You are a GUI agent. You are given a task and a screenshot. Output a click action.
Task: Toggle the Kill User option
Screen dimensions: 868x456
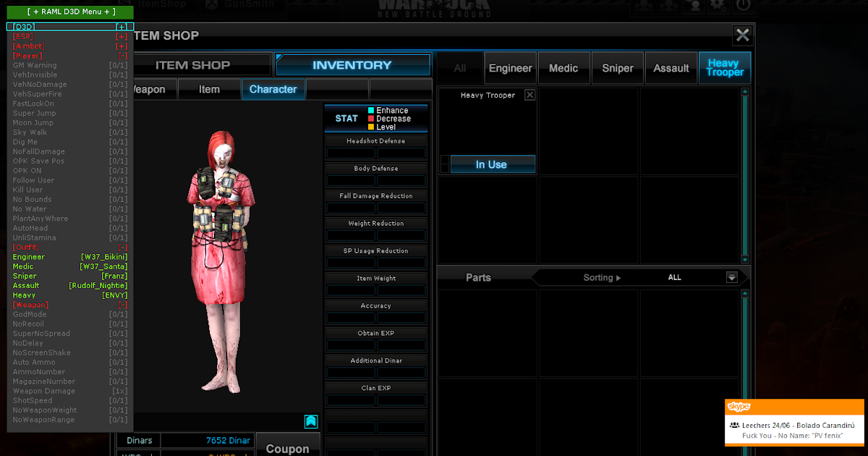tap(70, 190)
